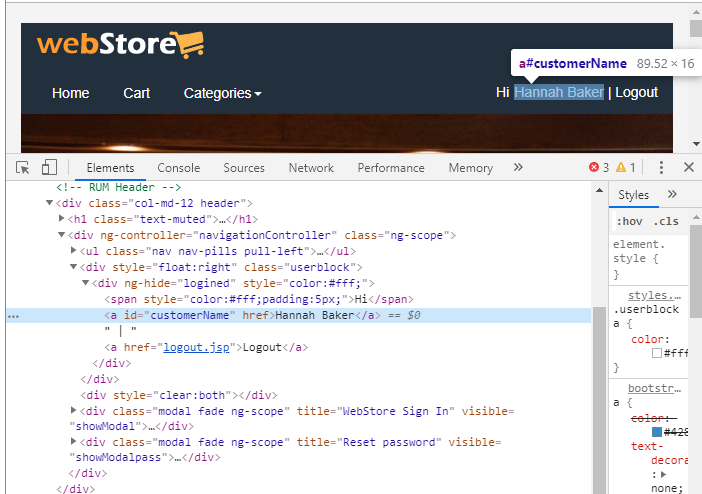
Task: Toggle the .cls class editor button
Action: click(666, 221)
